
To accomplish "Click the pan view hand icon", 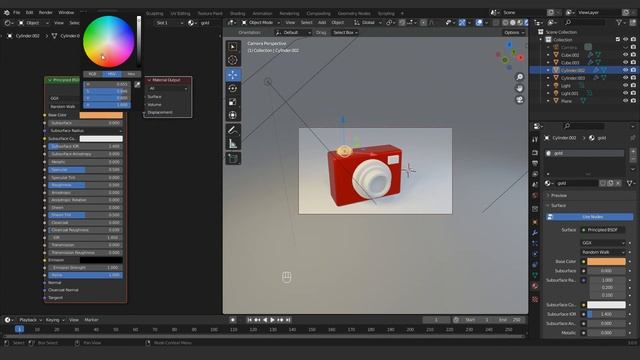I will coord(520,88).
